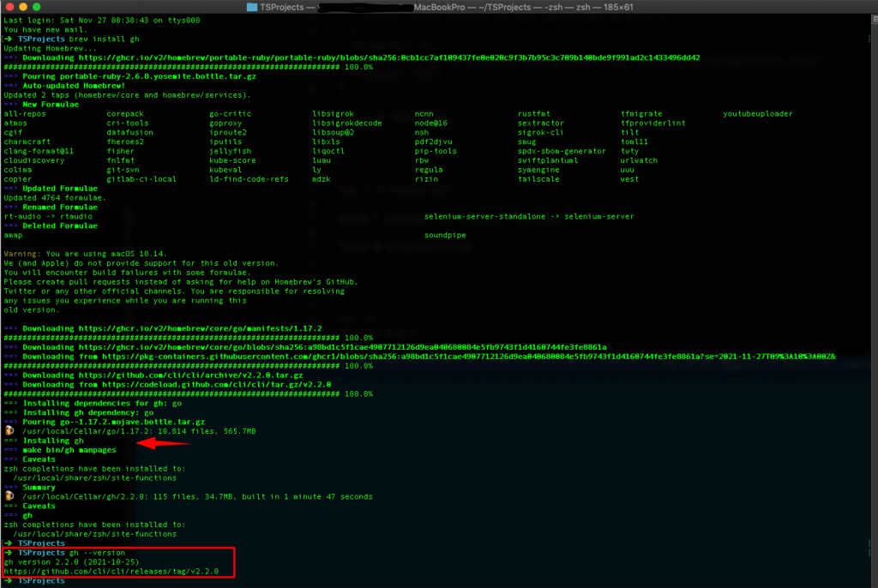Click 'tailscale' formula name
The height and width of the screenshot is (588, 878).
tap(538, 179)
